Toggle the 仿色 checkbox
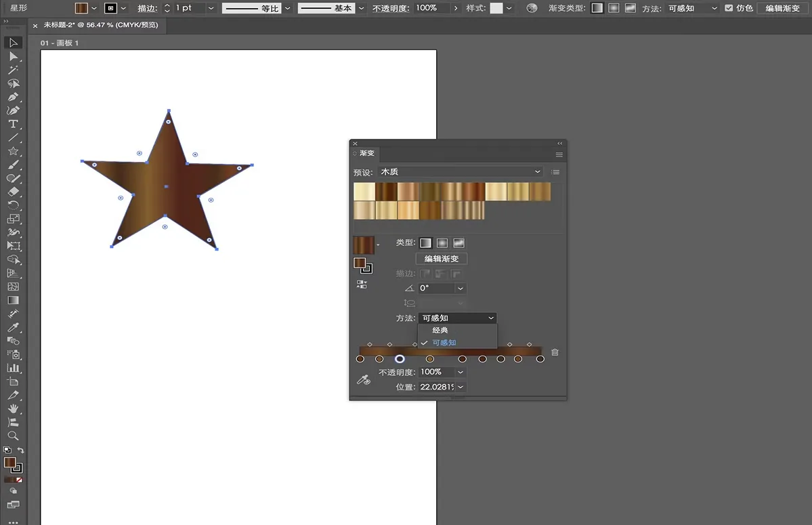 pyautogui.click(x=729, y=8)
